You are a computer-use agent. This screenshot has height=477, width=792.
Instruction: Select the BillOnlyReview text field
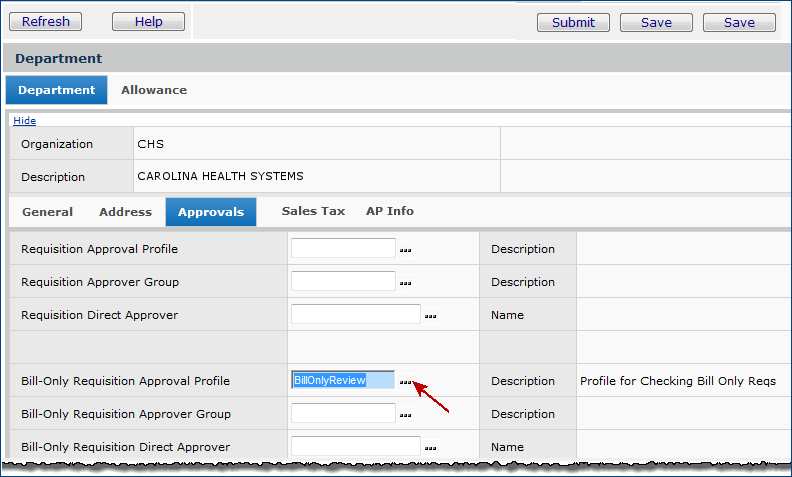click(343, 380)
